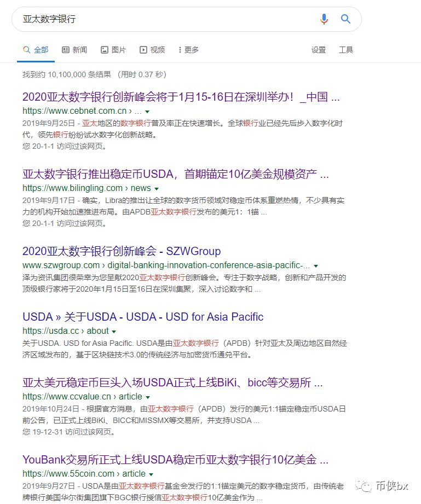The image size is (421, 504).
Task: Click the snippet dated 2019年9月25日
Action: click(x=182, y=129)
